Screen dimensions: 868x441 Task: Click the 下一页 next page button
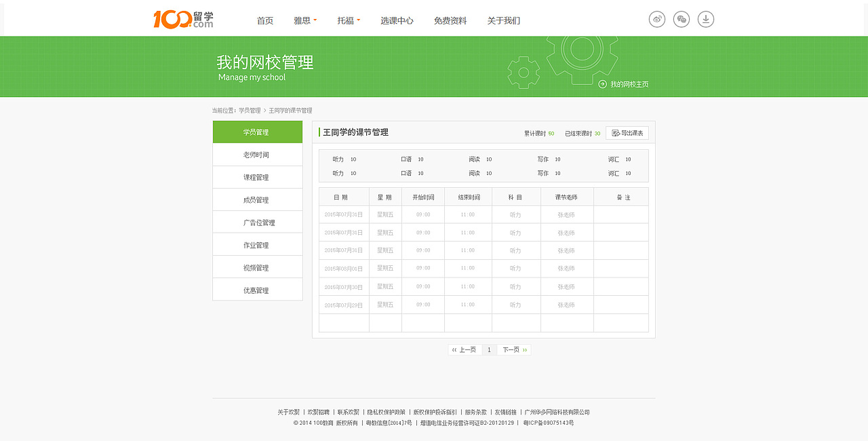514,350
